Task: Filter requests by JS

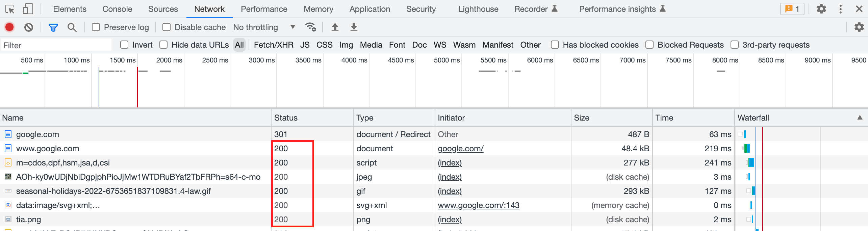Action: [305, 45]
